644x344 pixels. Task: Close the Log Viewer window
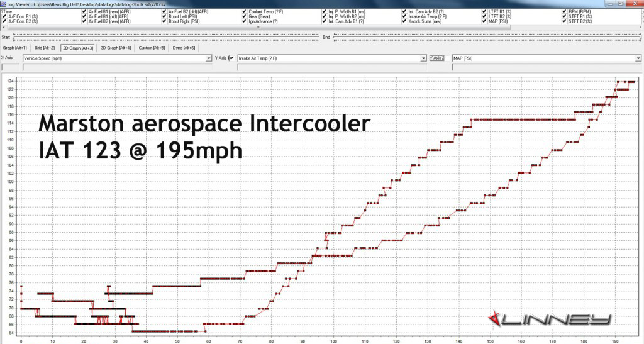635,3
